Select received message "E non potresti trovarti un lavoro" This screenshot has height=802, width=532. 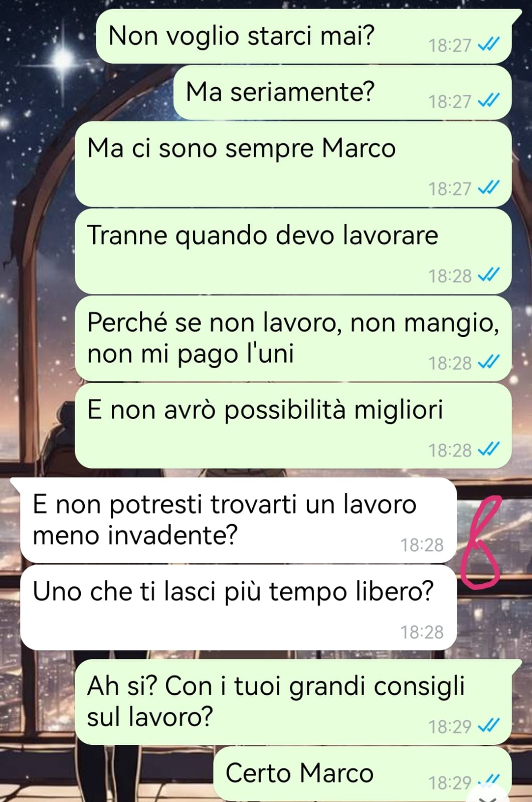[x=239, y=520]
